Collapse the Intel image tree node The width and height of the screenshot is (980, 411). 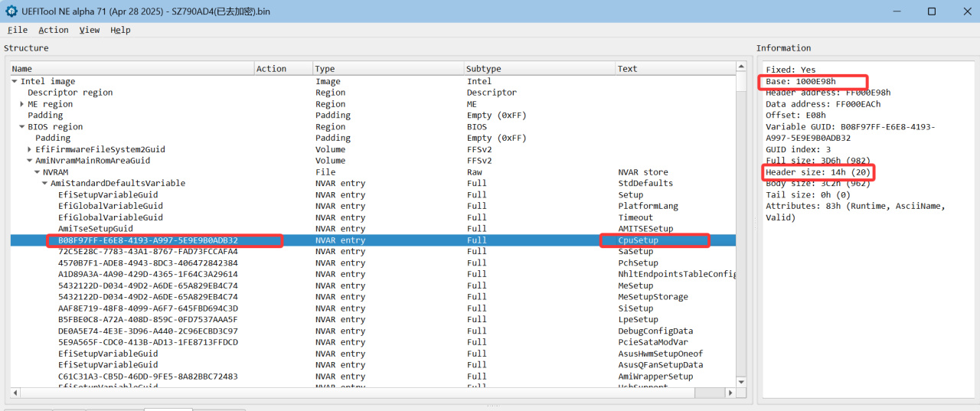15,81
